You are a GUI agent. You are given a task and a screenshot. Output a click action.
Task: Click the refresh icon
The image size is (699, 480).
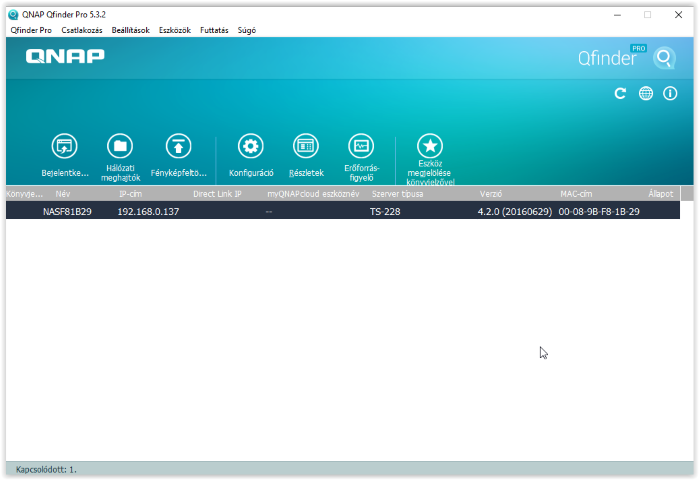(620, 93)
